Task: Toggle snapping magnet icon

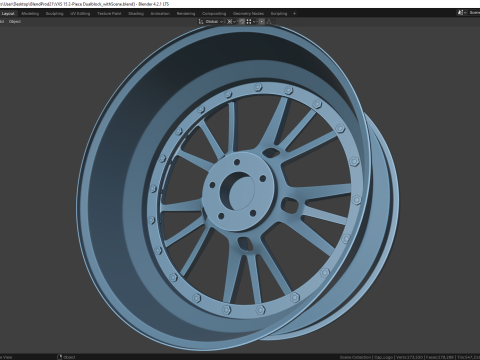Action: click(x=242, y=22)
